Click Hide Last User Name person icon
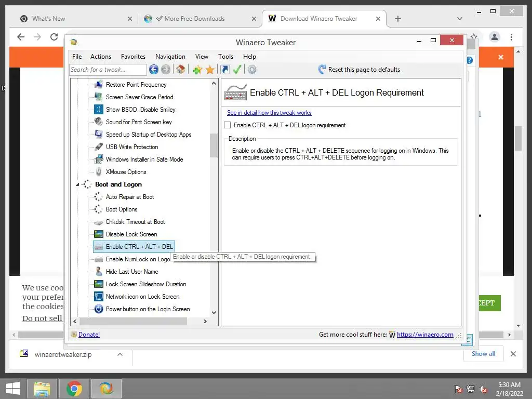Viewport: 532px width, 399px height. point(99,271)
